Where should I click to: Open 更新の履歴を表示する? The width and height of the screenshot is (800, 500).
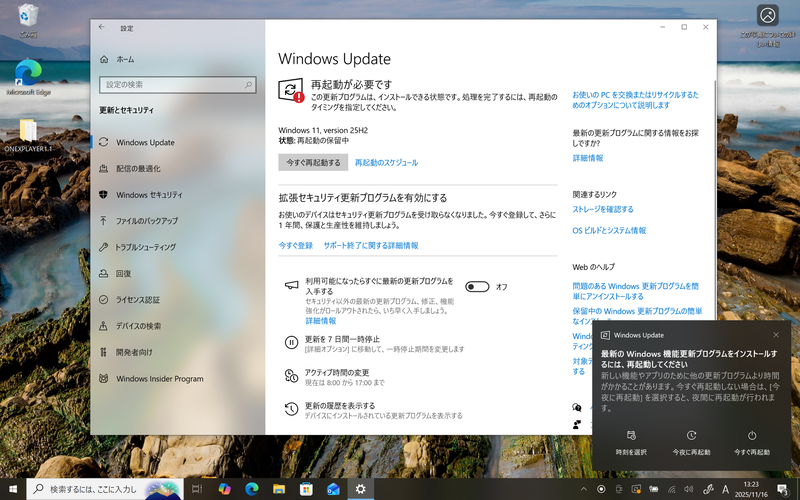tap(340, 406)
